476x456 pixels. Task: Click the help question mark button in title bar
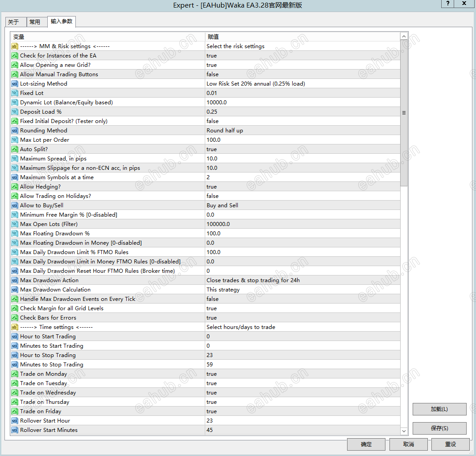[448, 3]
